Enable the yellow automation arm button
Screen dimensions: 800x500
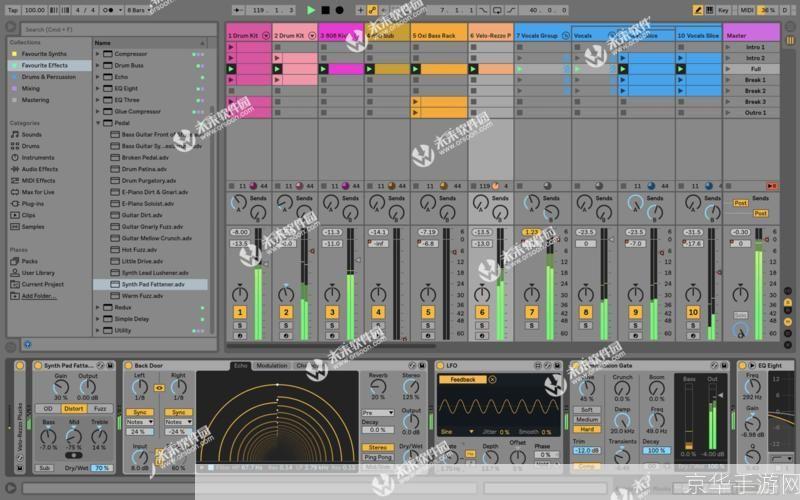coord(372,10)
